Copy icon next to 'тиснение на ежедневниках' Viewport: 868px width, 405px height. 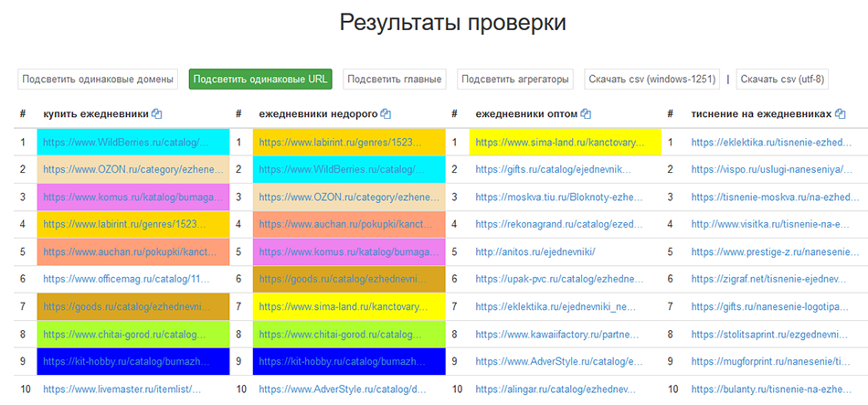[x=841, y=114]
